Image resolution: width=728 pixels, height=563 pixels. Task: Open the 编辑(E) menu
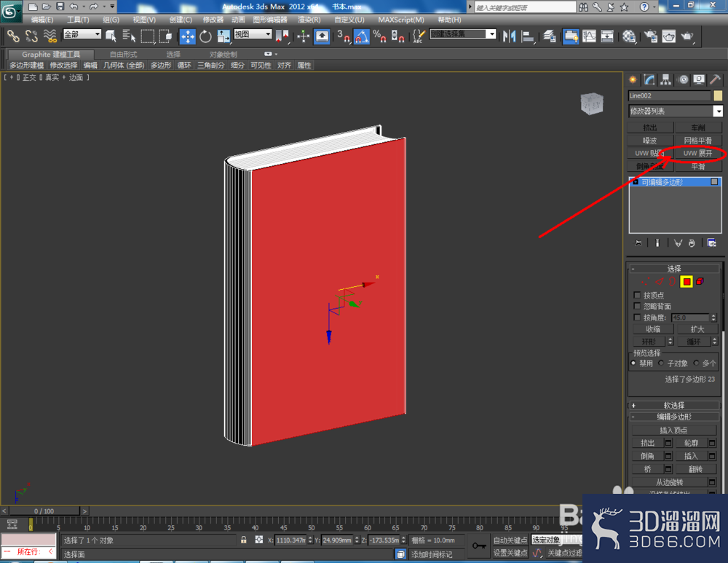[42, 20]
